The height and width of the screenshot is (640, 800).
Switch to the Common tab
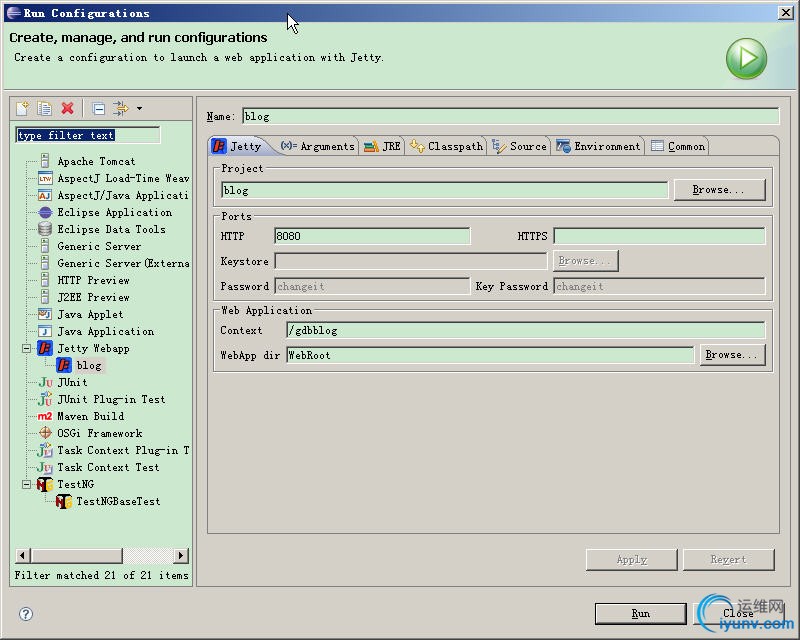(x=678, y=146)
